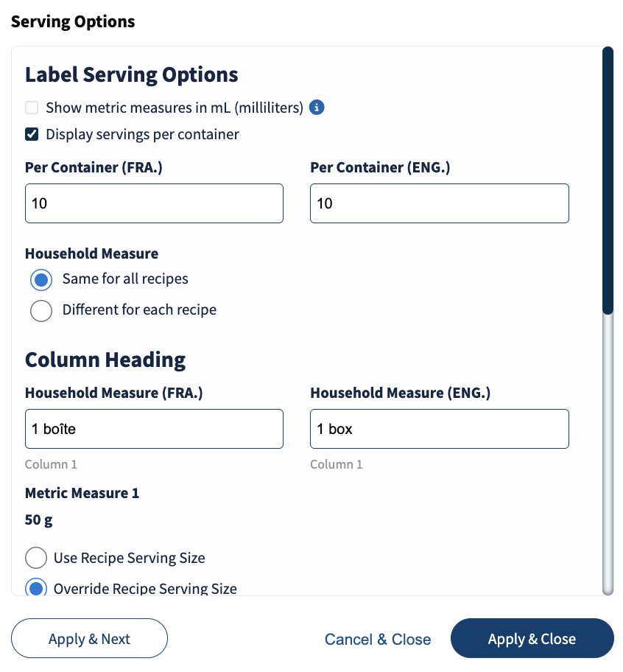Focus the Per Container (FRA.) input field

(x=154, y=203)
